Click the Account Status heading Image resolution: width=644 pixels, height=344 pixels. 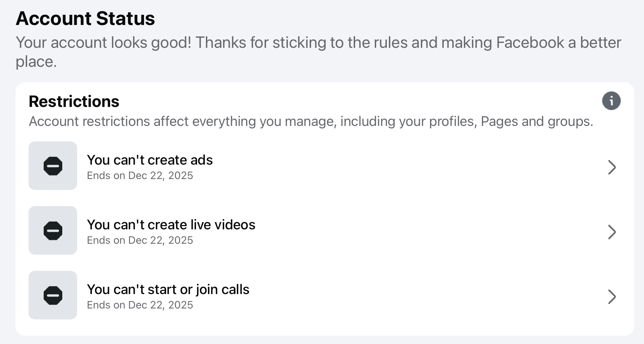tap(85, 18)
